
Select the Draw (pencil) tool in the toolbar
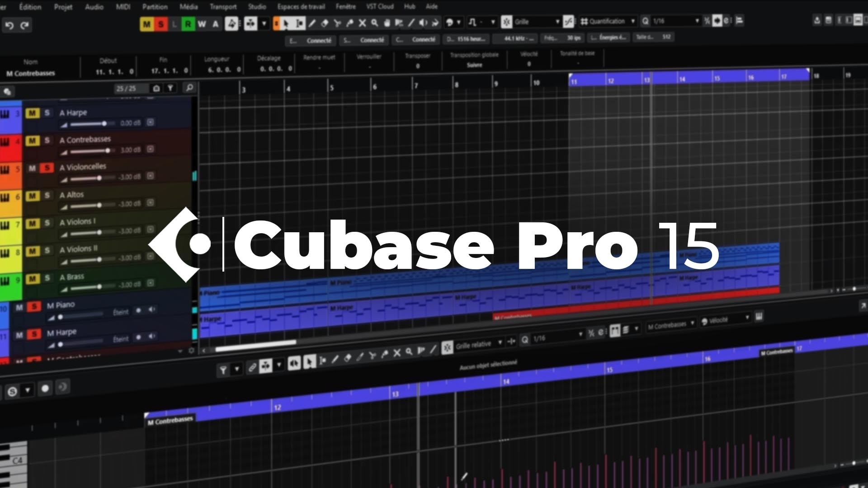point(313,22)
